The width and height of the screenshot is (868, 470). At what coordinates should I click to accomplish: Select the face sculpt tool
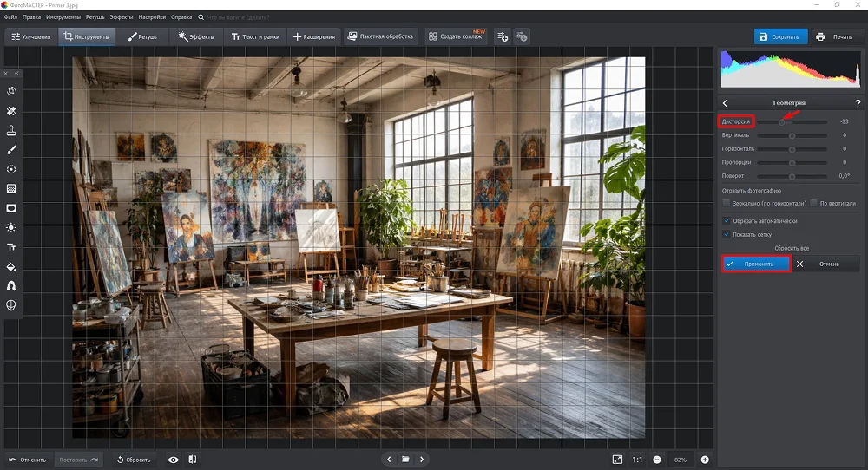[x=11, y=305]
